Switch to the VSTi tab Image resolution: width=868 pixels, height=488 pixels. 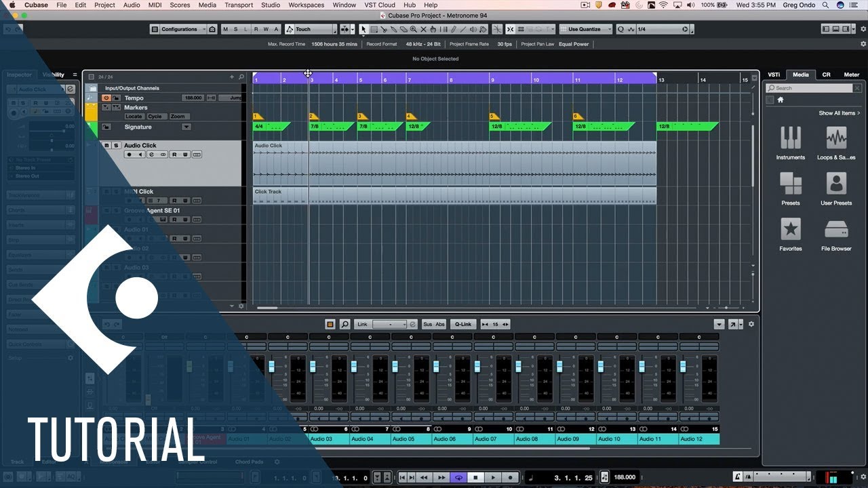773,75
